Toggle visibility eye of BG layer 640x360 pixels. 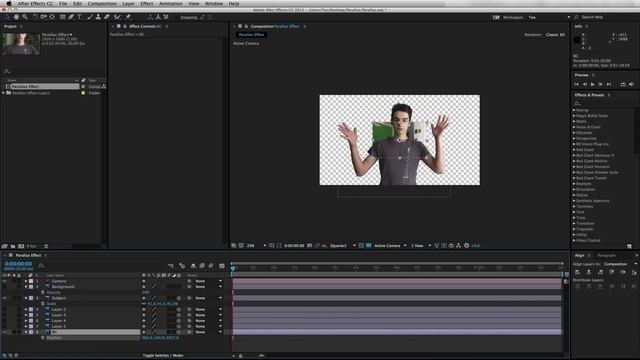(4, 332)
